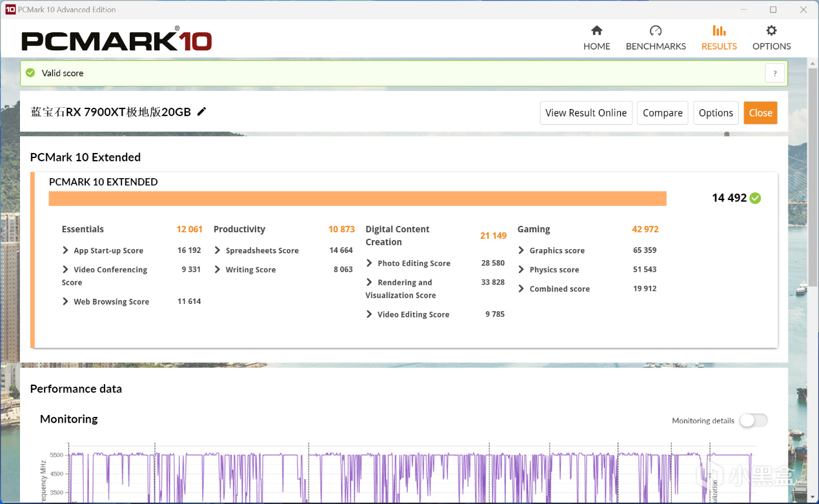
Task: Click the orange PCMark 10 Extended score bar
Action: tap(358, 198)
